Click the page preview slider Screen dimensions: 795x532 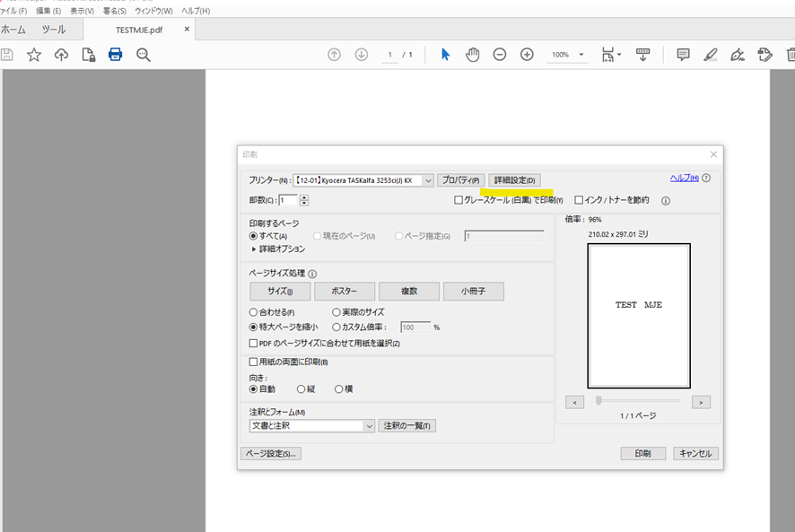click(637, 401)
